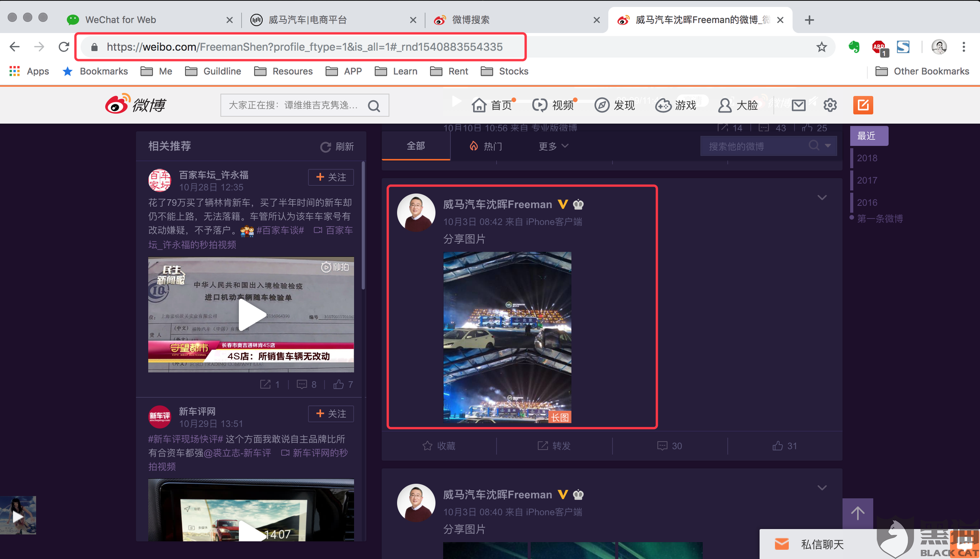Open Weibo settings gear icon

[830, 105]
